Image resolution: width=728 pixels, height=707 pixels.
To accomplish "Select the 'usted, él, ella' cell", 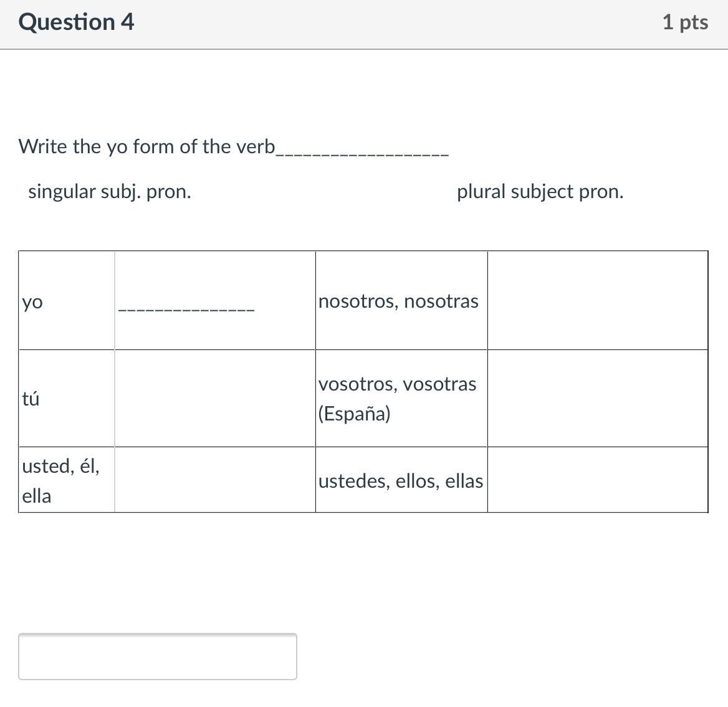I will tap(60, 480).
